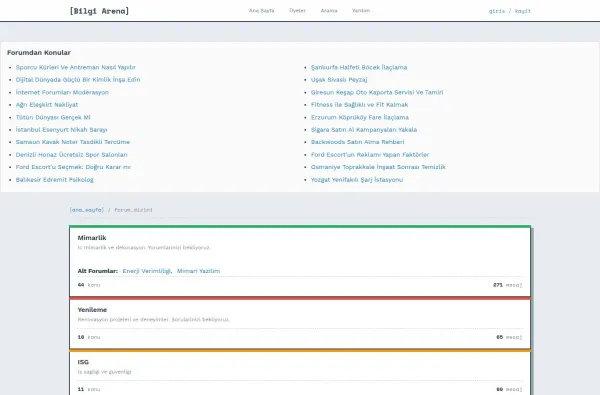600x395 pixels.
Task: Open topic Uşak Sivaslı Peyzaj
Action: [x=339, y=80]
